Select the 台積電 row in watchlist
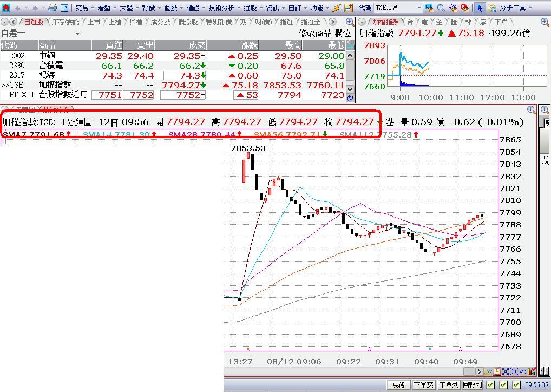This screenshot has height=392, width=551. [x=173, y=66]
